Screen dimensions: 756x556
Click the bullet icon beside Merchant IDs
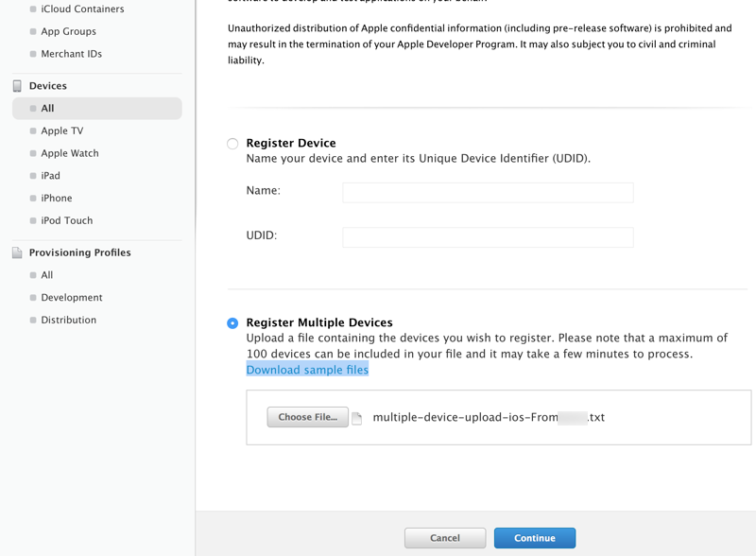33,55
